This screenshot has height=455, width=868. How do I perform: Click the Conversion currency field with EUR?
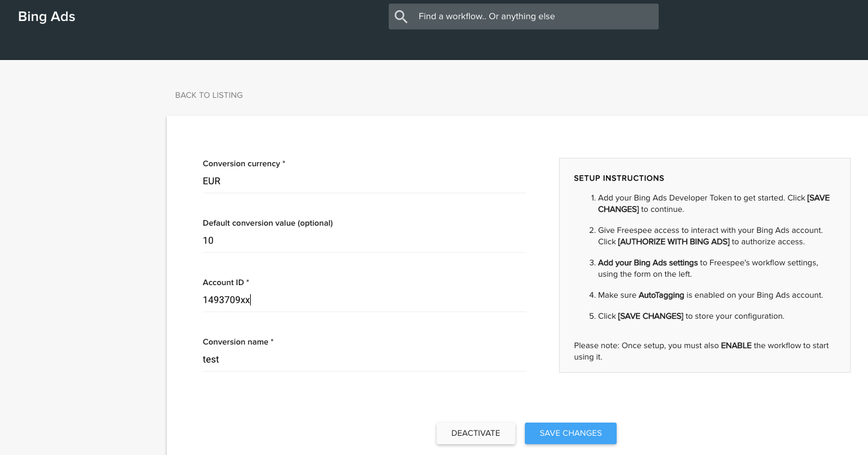(x=364, y=181)
